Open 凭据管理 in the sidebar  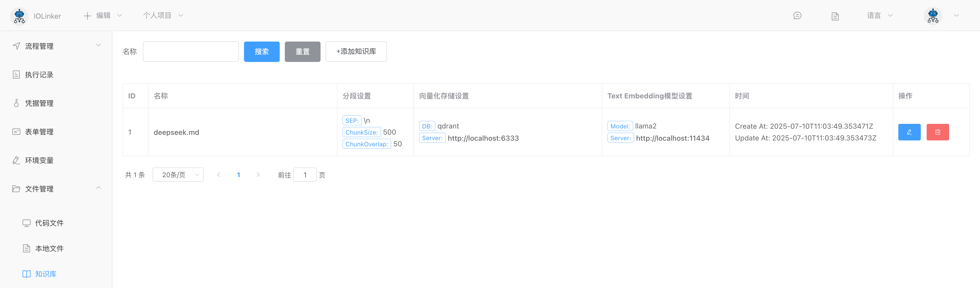39,103
